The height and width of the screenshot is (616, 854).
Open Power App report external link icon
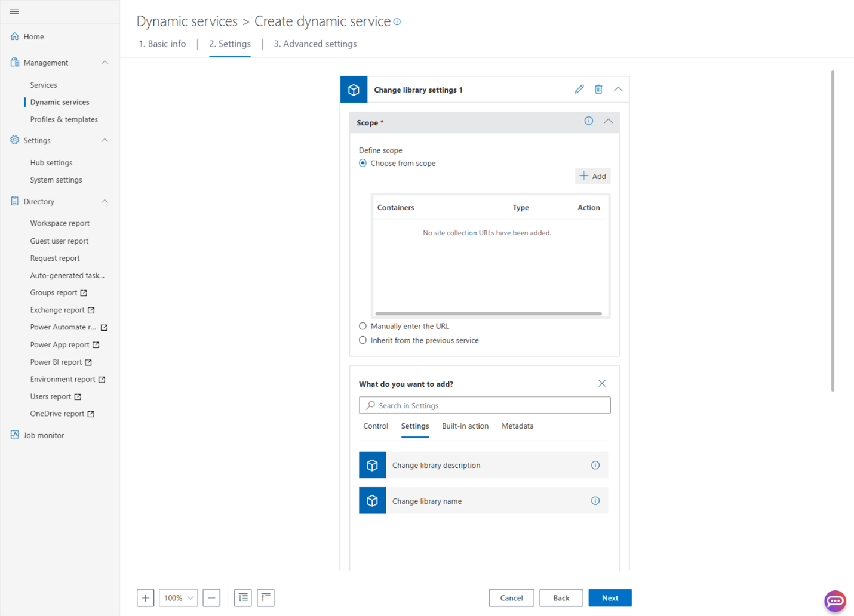(x=96, y=345)
